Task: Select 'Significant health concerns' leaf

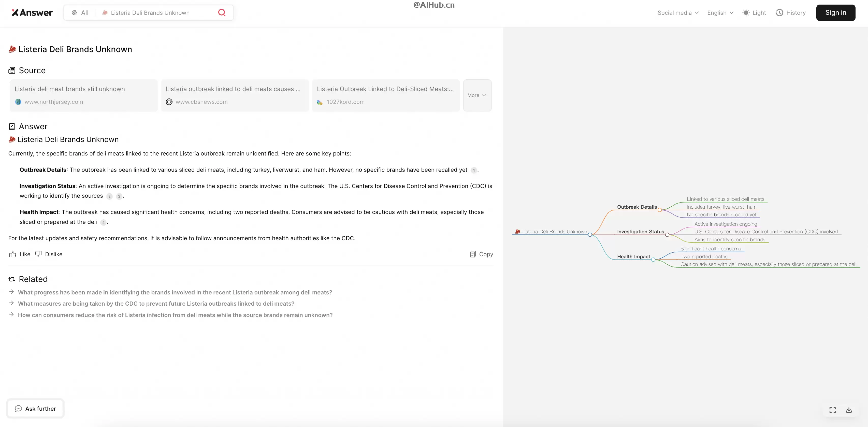Action: [x=711, y=249]
